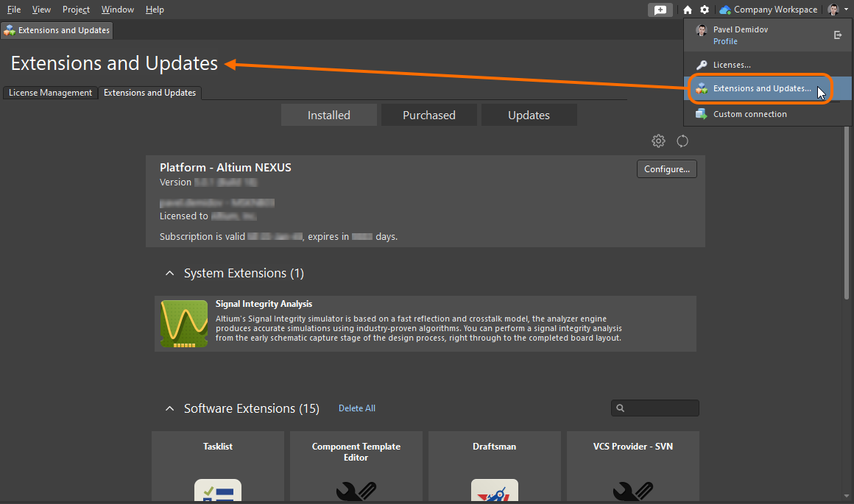
Task: Click the Signal Integrity Analysis icon
Action: point(183,324)
